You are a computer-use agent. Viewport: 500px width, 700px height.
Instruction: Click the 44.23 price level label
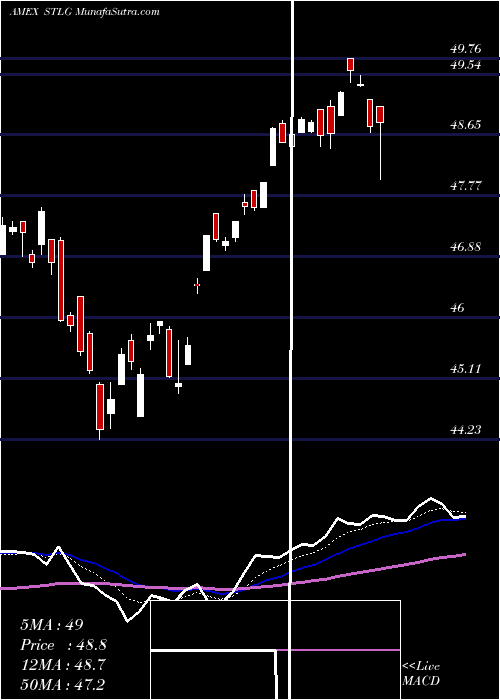point(466,429)
